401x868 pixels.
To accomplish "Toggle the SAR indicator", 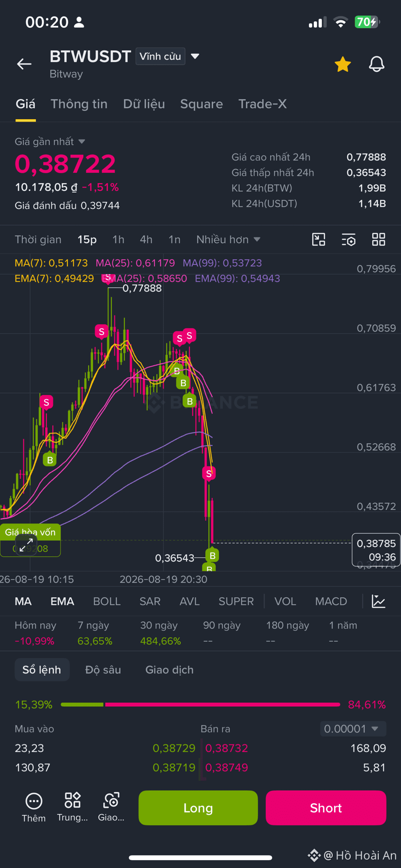I will (x=150, y=601).
